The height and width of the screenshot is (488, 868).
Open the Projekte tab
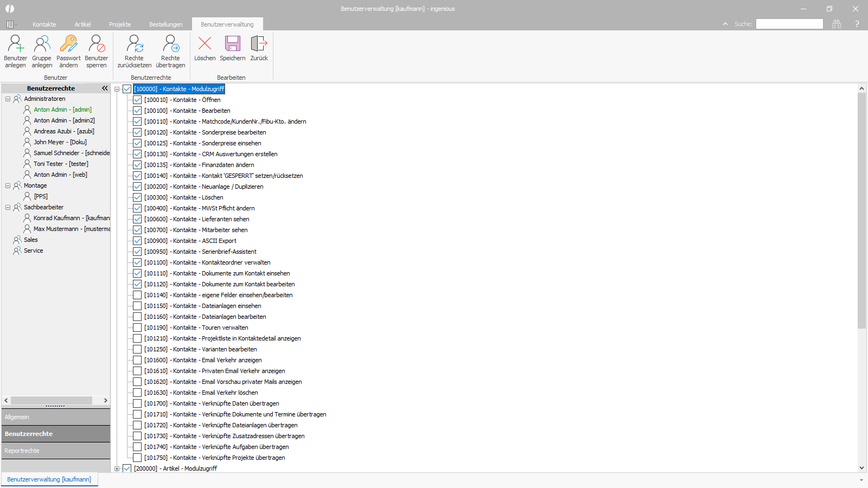[x=120, y=24]
